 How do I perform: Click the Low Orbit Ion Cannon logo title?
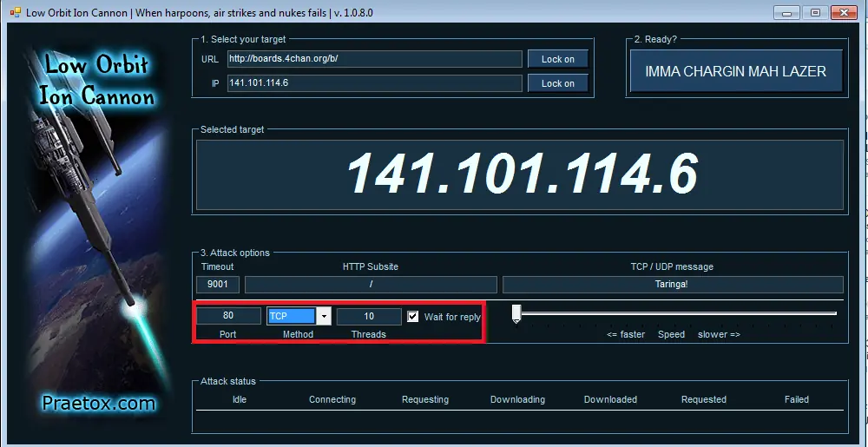pos(96,81)
